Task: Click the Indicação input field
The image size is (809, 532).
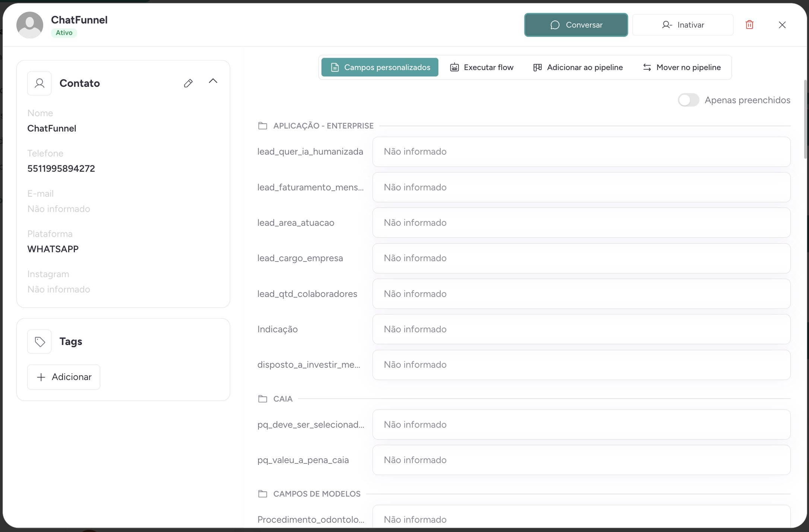Action: tap(581, 329)
